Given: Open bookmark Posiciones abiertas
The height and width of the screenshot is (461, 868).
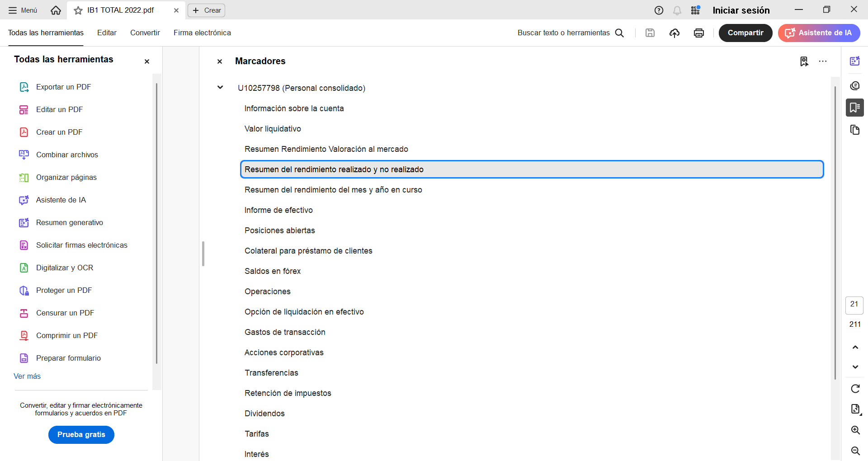Looking at the screenshot, I should (280, 230).
